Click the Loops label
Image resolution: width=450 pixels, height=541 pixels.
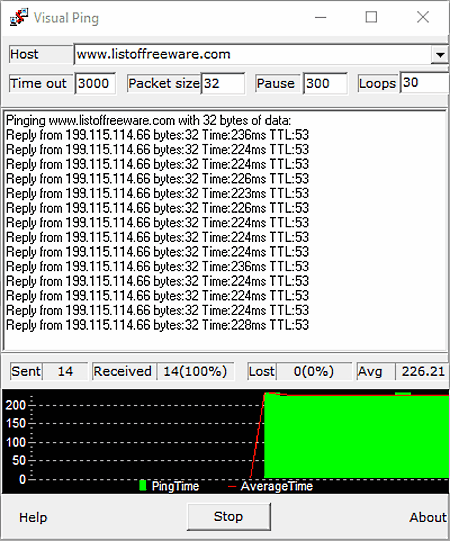(x=377, y=83)
